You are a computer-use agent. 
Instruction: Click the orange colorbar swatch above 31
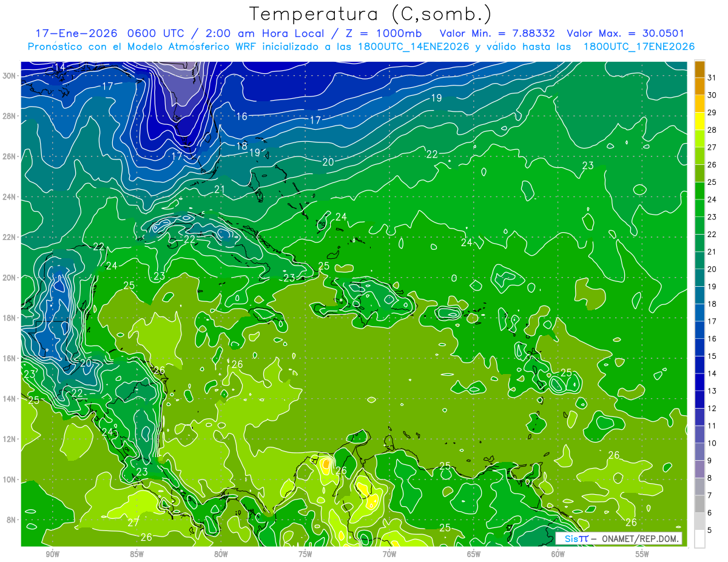click(x=699, y=70)
